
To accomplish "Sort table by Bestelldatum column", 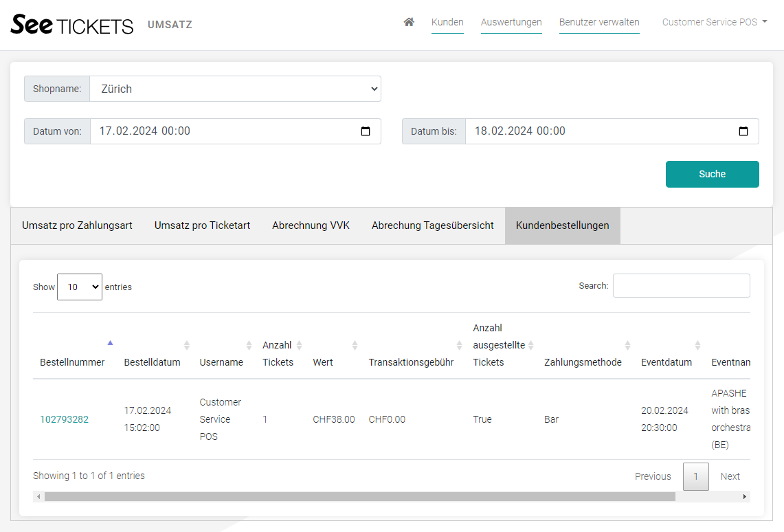I will 152,362.
